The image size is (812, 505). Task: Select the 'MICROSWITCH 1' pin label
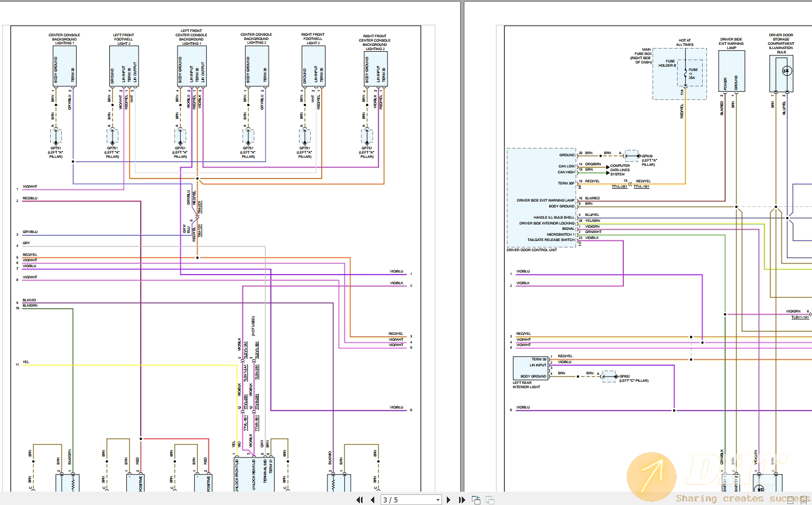click(x=560, y=234)
